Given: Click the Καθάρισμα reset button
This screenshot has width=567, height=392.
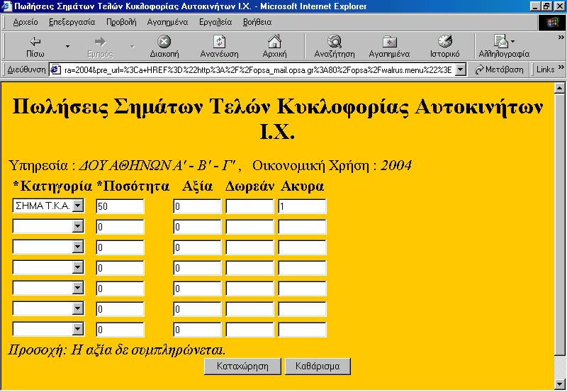Looking at the screenshot, I should pyautogui.click(x=317, y=366).
